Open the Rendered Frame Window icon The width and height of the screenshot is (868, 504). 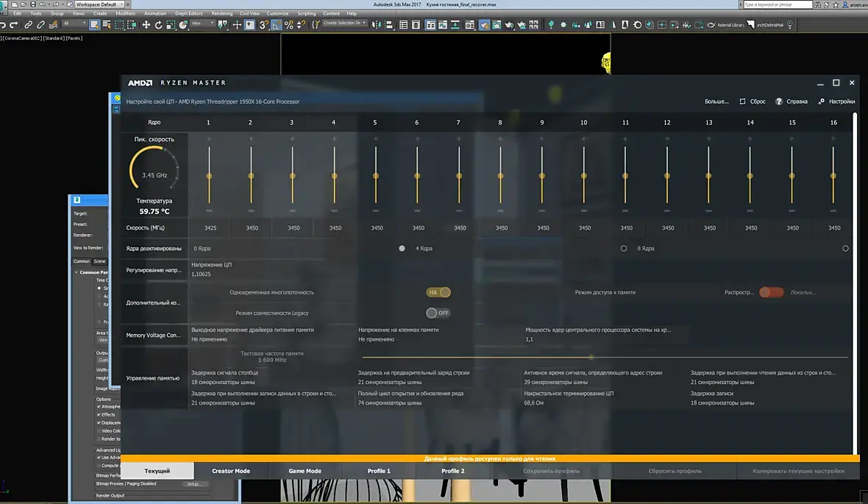pyautogui.click(x=497, y=25)
